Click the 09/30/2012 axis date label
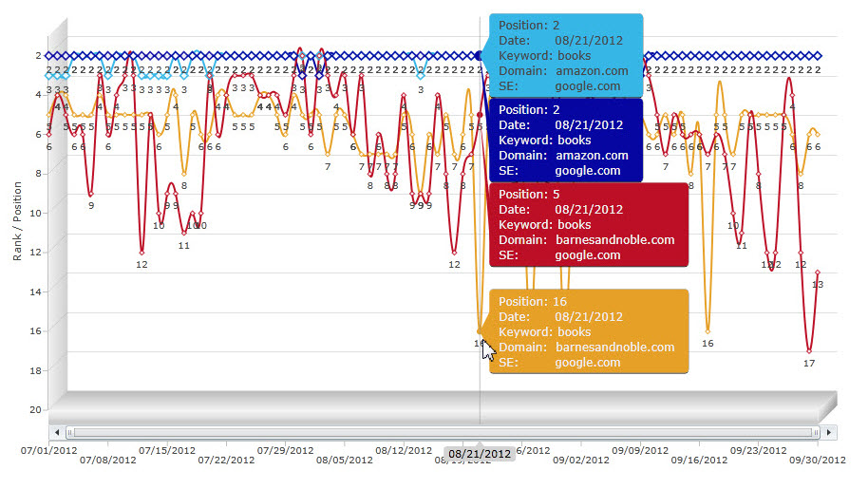Screen dimensions: 868x489 pos(818,460)
